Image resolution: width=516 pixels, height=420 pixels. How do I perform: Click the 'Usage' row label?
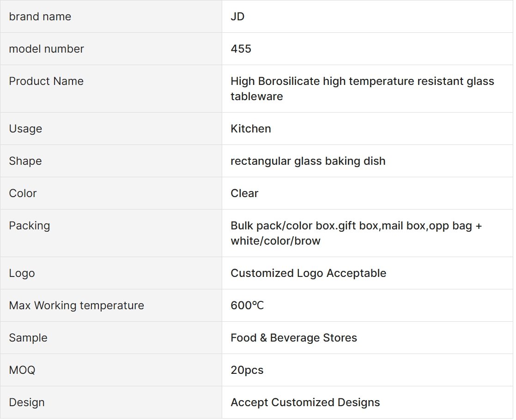(25, 129)
